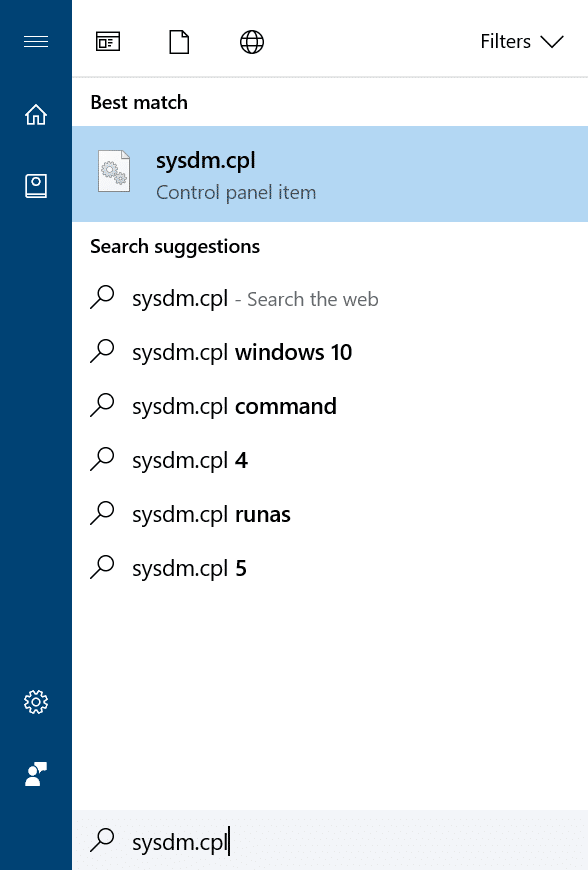Open the Notebook icon in the sidebar
The width and height of the screenshot is (588, 870).
(36, 186)
